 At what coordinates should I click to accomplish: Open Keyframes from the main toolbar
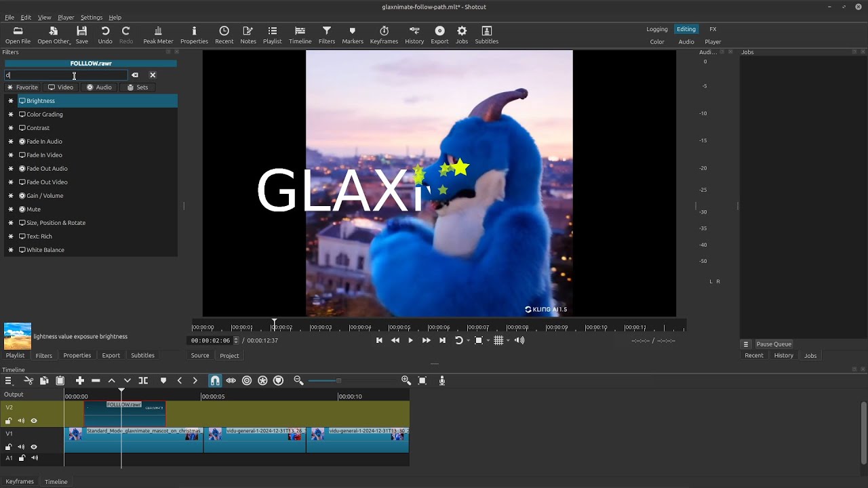[x=384, y=35]
